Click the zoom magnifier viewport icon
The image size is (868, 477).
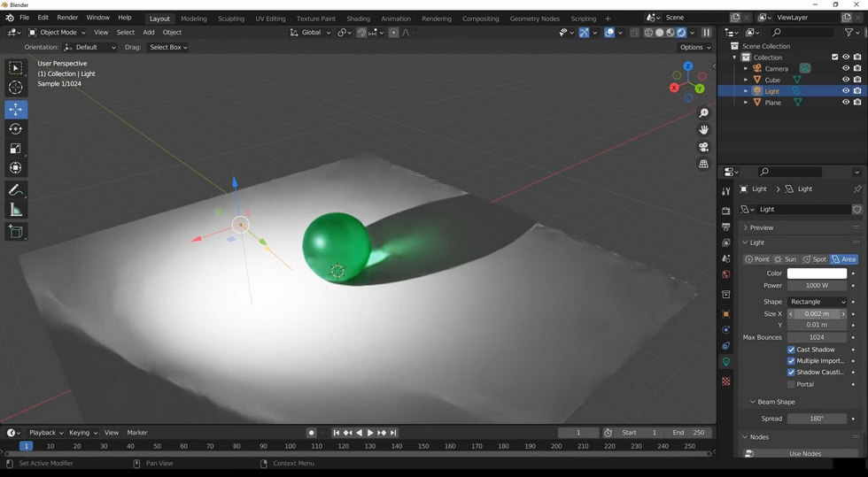704,113
